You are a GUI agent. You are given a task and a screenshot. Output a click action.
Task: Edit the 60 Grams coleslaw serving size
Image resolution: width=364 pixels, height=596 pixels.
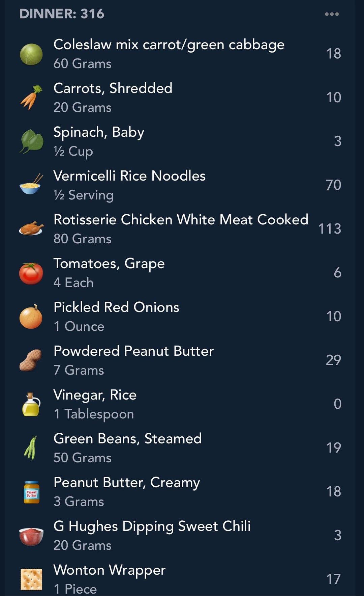click(x=82, y=64)
